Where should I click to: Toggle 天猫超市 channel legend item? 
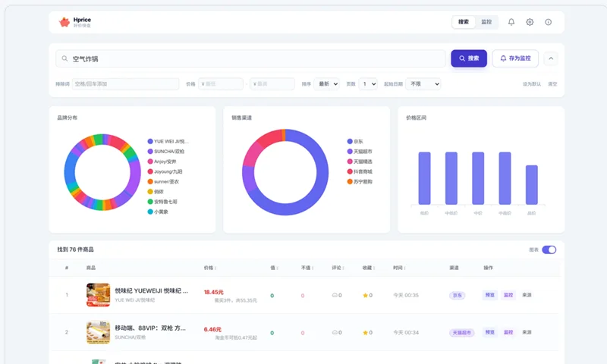pos(360,151)
